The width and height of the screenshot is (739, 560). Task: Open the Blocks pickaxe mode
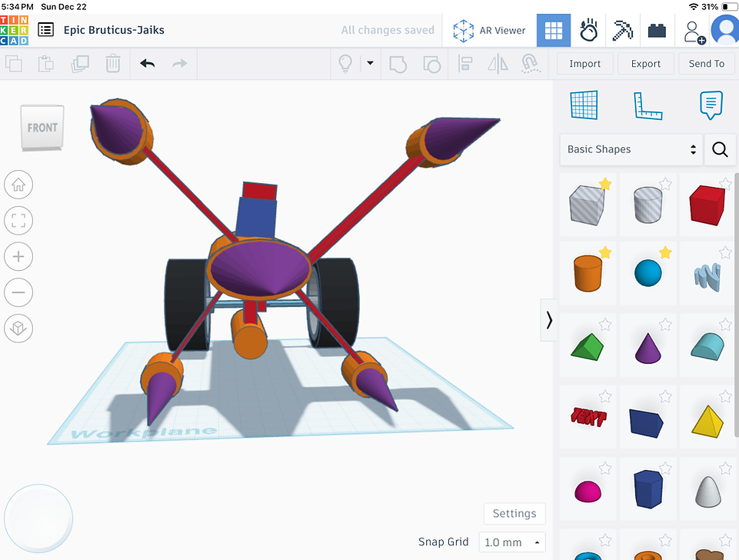point(622,31)
